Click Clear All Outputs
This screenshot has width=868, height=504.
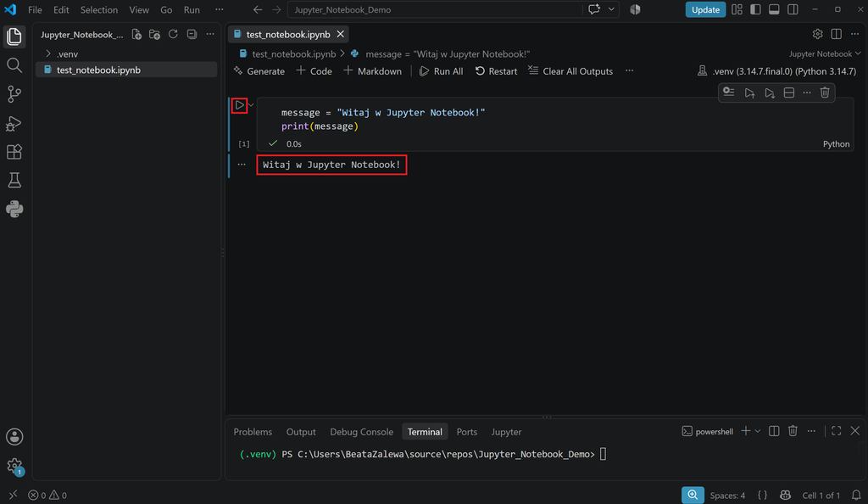[570, 71]
